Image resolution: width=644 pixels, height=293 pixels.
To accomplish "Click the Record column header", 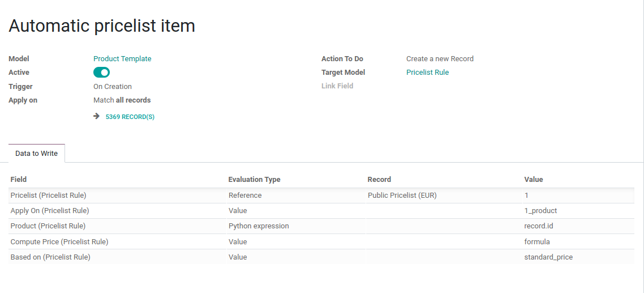I will 379,180.
